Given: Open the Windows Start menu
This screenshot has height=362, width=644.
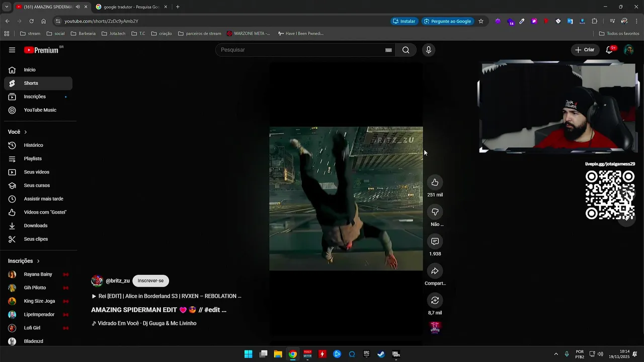Looking at the screenshot, I should [248, 354].
